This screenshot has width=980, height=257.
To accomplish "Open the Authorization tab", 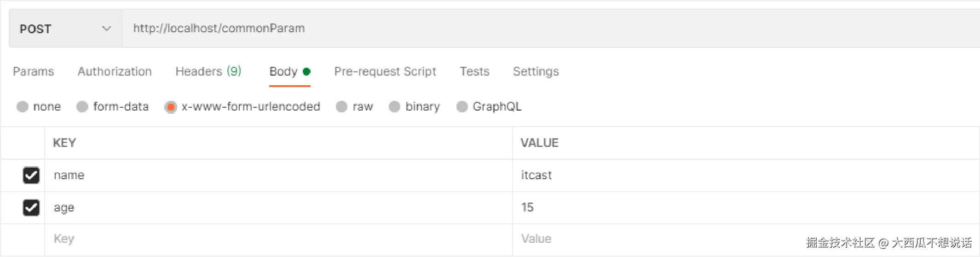I will (115, 71).
